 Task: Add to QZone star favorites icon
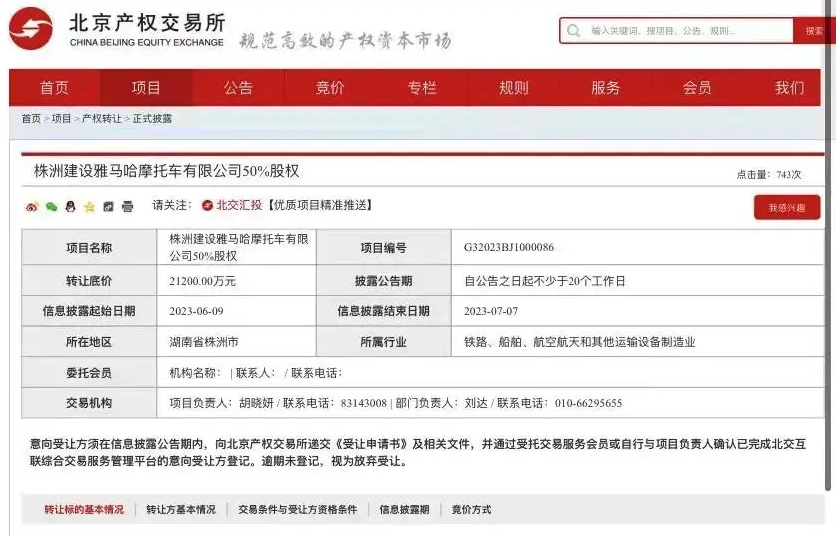89,206
